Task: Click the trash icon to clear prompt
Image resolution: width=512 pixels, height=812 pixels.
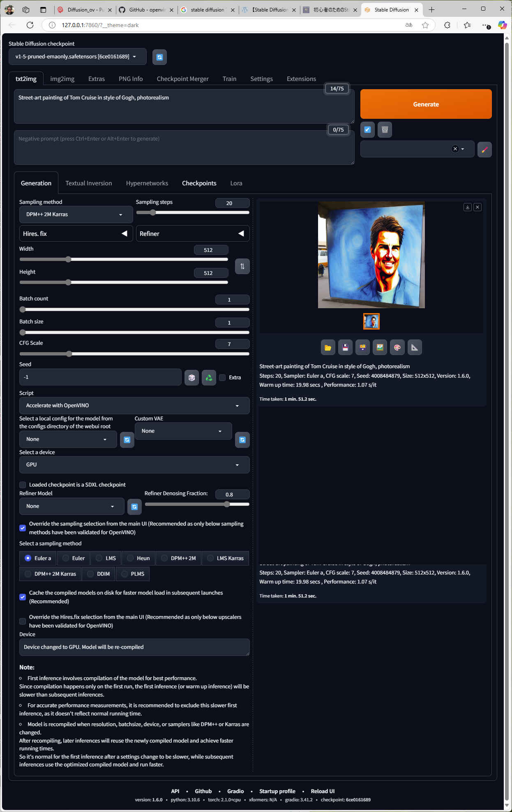Action: [385, 130]
